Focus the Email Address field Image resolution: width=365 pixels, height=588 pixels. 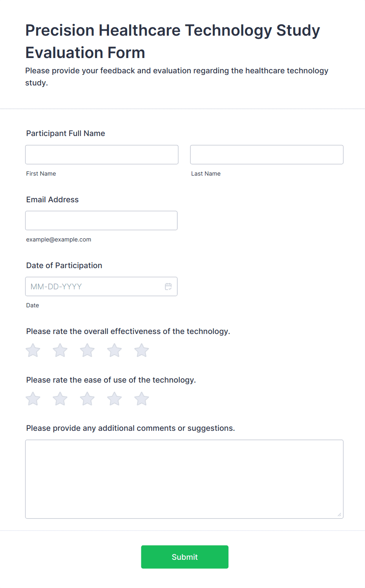click(101, 220)
